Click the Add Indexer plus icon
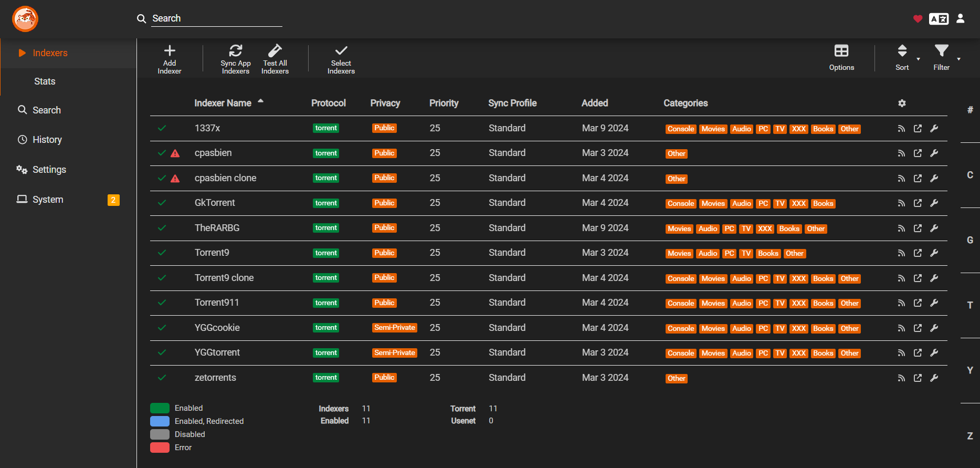 click(170, 51)
